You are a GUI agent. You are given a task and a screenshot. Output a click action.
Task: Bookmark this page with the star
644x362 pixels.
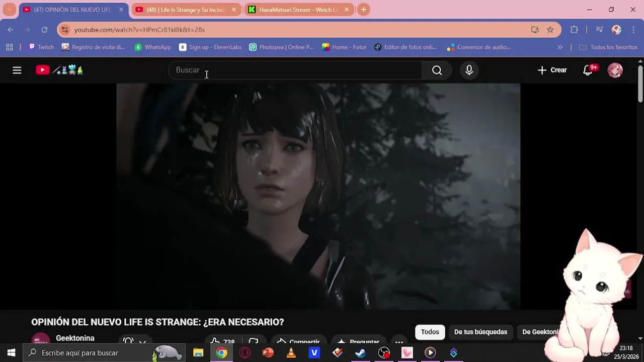click(550, 30)
